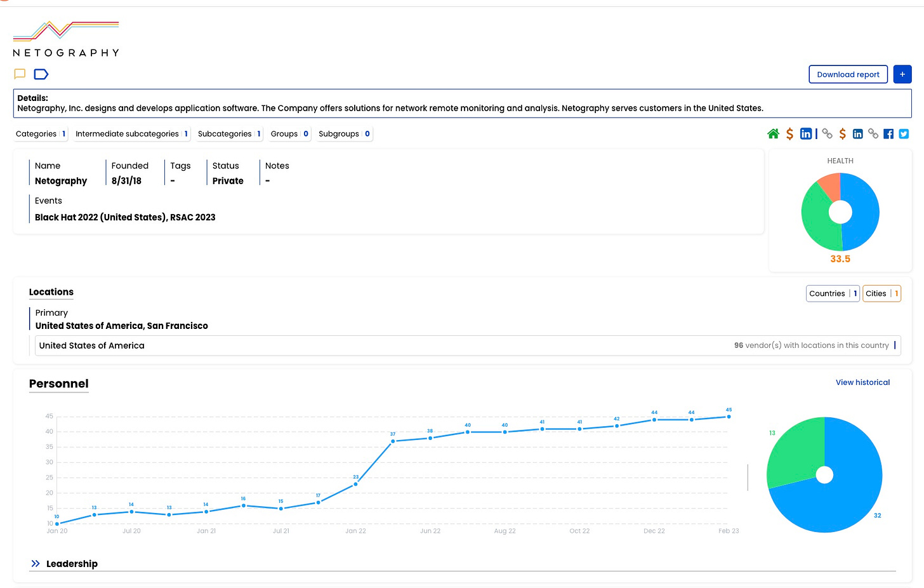Click the Name value Netography
Image resolution: width=924 pixels, height=588 pixels.
(61, 181)
